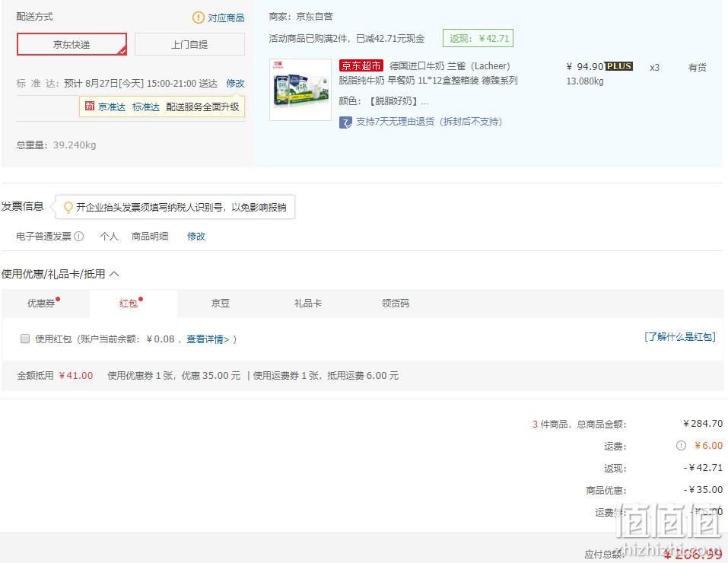Tick the 使用红包 checkbox
The height and width of the screenshot is (563, 728).
25,339
